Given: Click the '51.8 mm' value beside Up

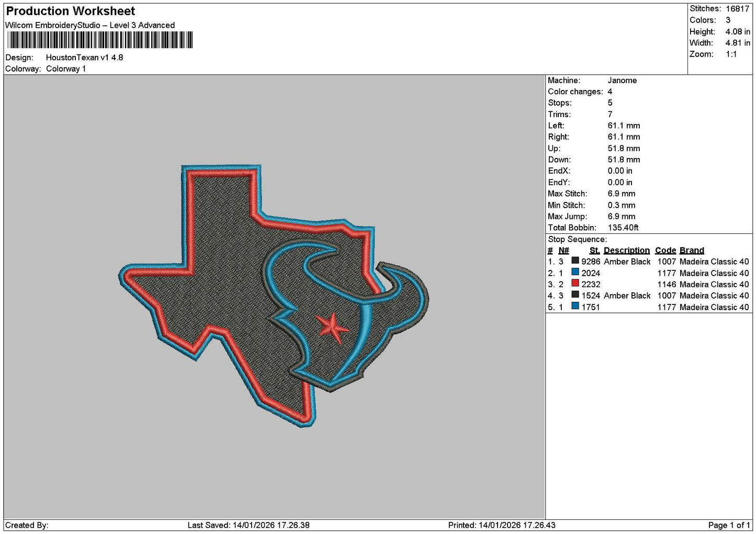Looking at the screenshot, I should [624, 149].
